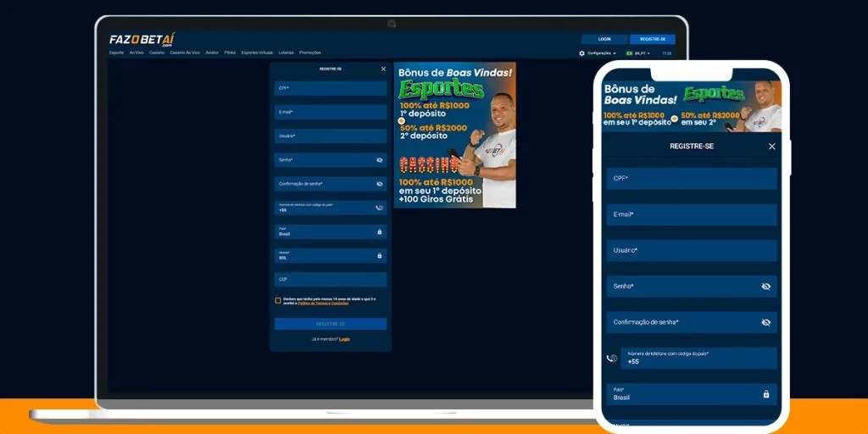
Task: Click lock icon in phone País field
Action: 766,394
